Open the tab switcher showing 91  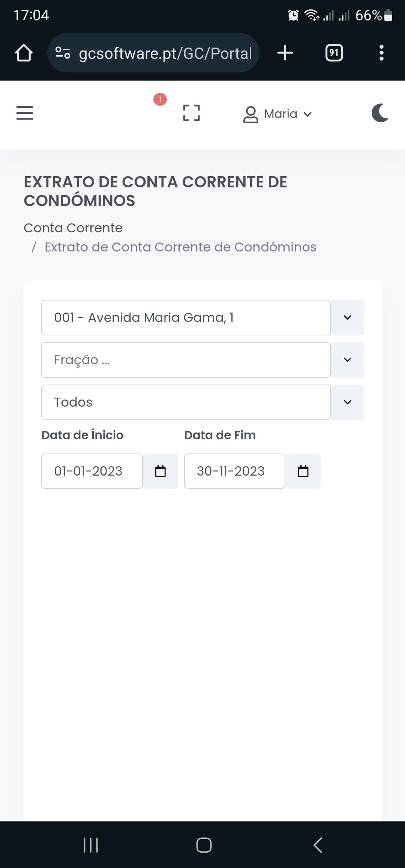click(x=334, y=52)
